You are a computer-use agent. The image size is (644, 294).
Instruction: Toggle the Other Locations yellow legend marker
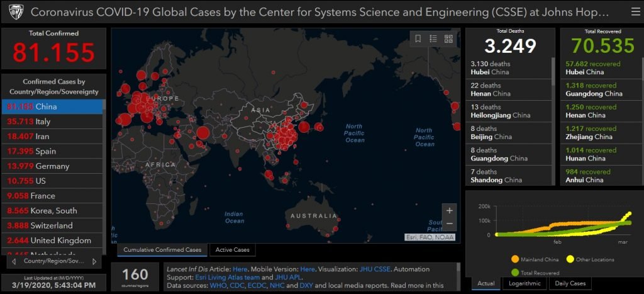(570, 259)
